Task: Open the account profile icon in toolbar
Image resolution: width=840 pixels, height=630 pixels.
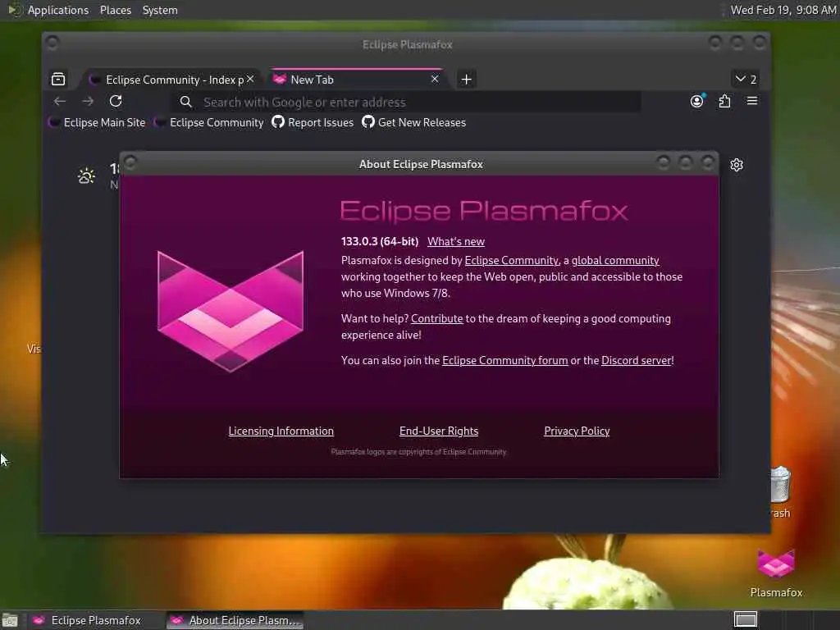Action: (697, 101)
